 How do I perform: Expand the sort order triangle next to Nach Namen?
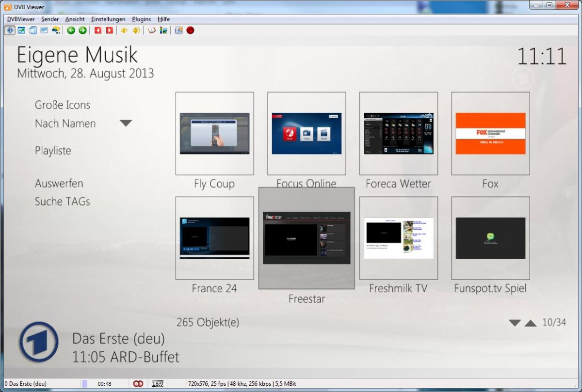126,124
